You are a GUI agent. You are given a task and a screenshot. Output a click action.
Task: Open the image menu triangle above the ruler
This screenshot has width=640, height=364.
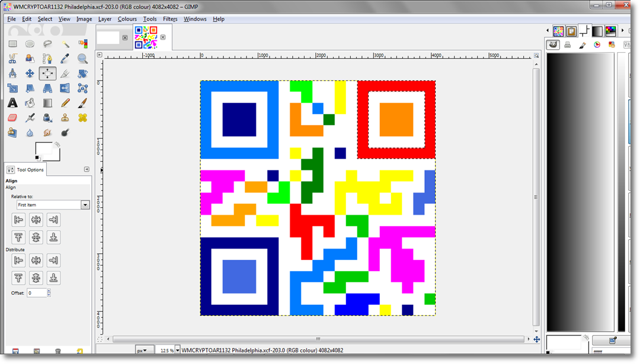pos(99,54)
